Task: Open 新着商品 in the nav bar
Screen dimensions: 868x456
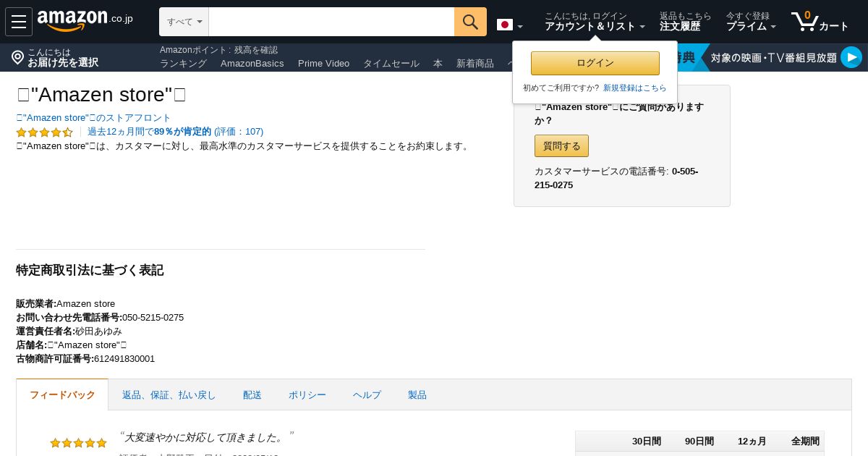Action: pyautogui.click(x=475, y=63)
